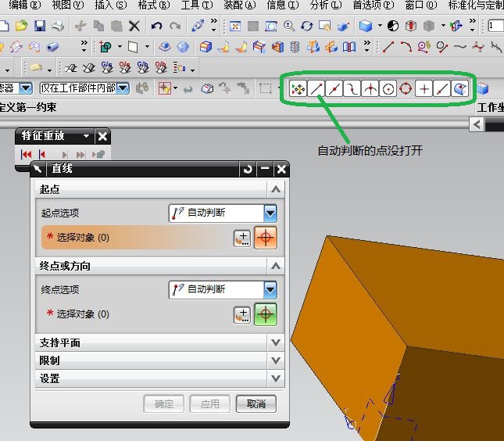504x441 pixels.
Task: Click the datum plane icon
Action: (x=133, y=47)
